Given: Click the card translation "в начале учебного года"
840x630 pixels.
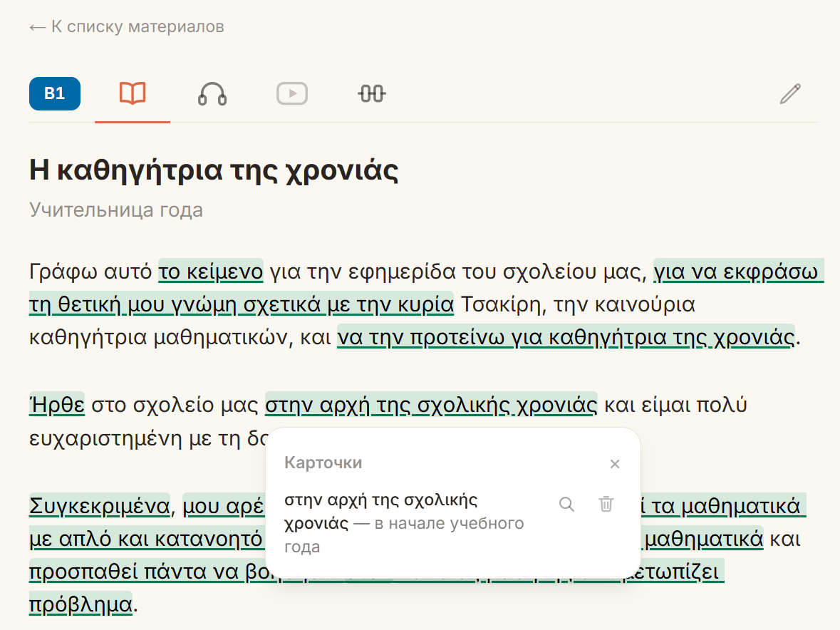Looking at the screenshot, I should pyautogui.click(x=404, y=535).
